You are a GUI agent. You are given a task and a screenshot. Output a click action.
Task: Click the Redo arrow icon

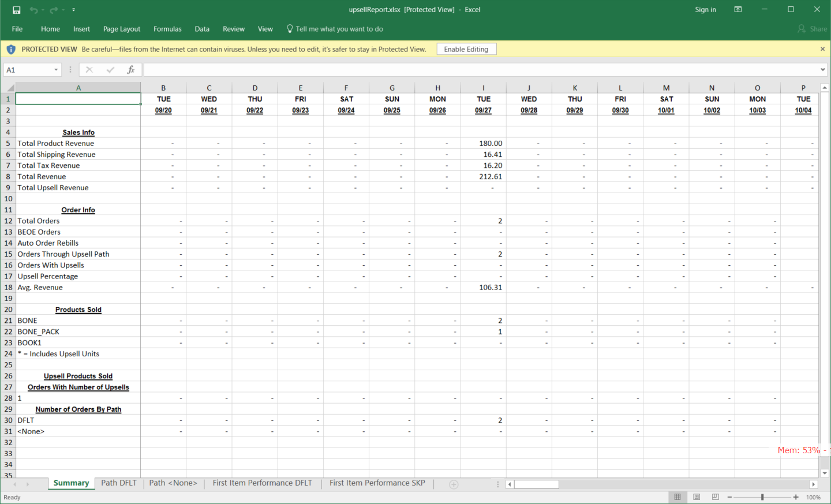[x=54, y=10]
